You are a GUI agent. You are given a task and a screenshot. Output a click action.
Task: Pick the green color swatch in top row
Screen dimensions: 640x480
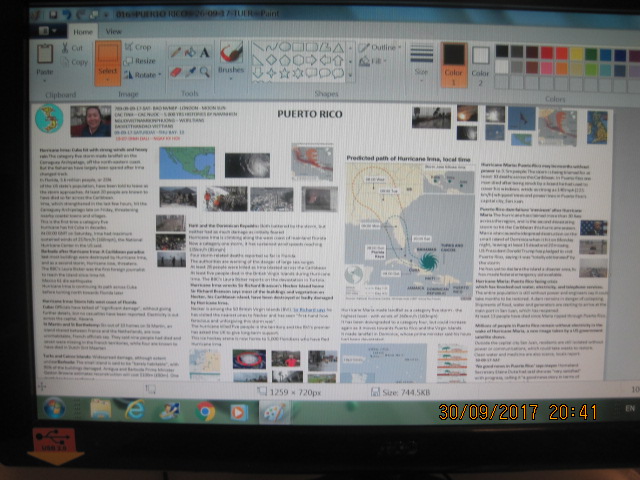[x=591, y=54]
